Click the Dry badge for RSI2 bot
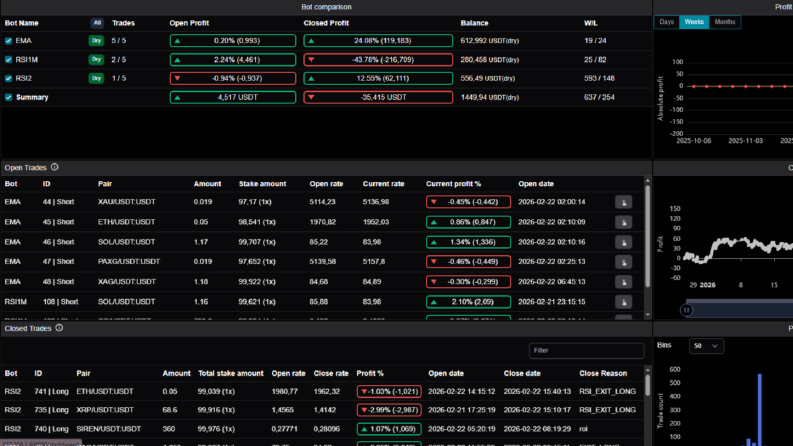Viewport: 793px width, 446px height. (x=96, y=78)
